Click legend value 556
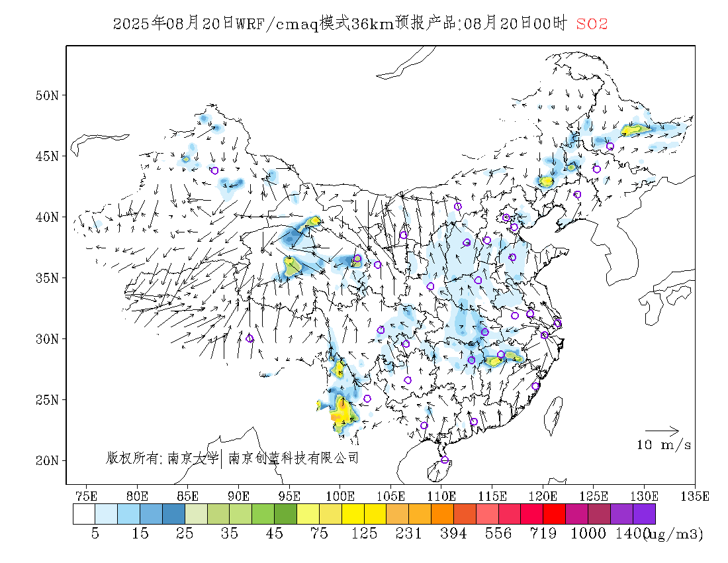The image size is (728, 563). pos(498,533)
